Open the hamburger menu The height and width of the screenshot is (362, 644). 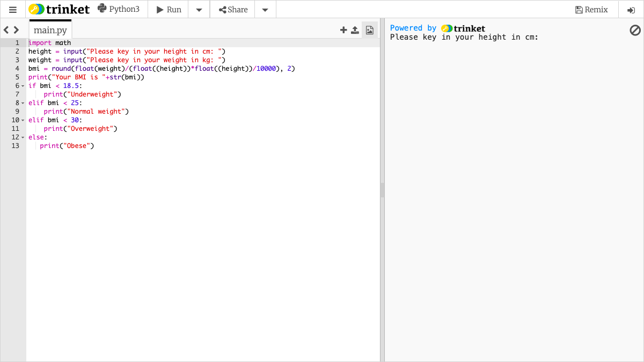tap(13, 10)
